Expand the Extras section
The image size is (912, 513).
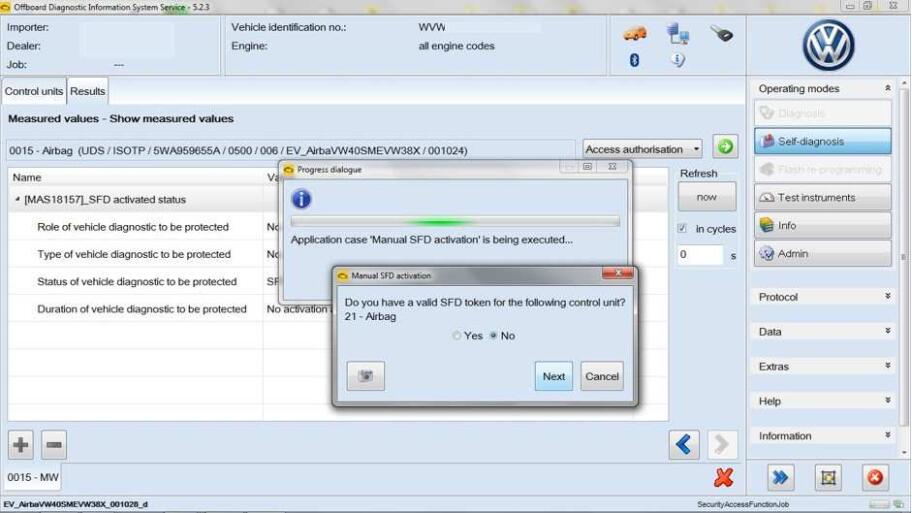point(888,366)
